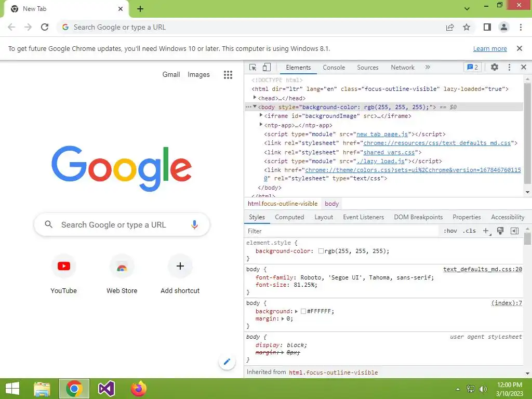Focus the Styles Filter field
Viewport: 532px width, 399px height.
(x=342, y=231)
